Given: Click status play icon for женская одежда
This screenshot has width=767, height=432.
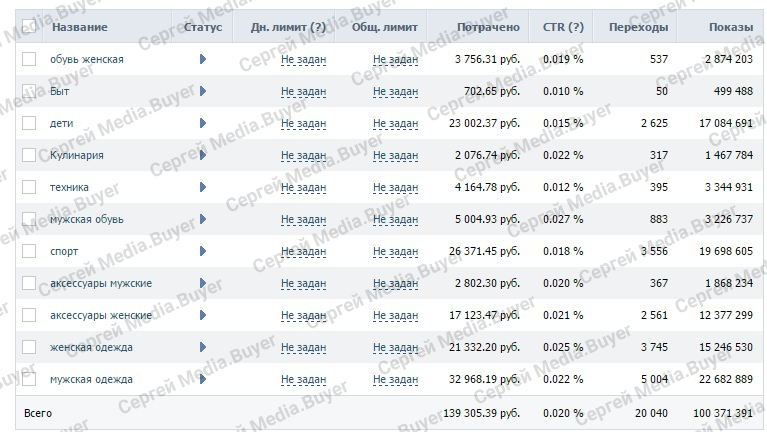Looking at the screenshot, I should (203, 347).
